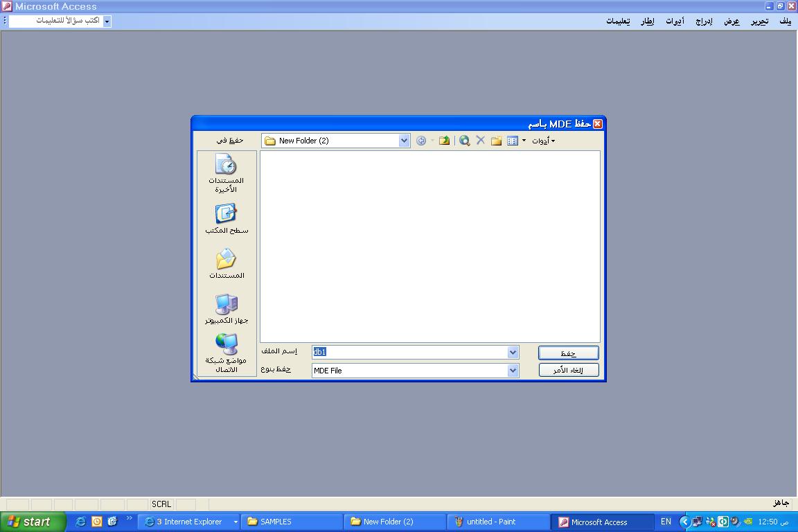Switch to SAMPLES folder taskbar button

pyautogui.click(x=292, y=522)
